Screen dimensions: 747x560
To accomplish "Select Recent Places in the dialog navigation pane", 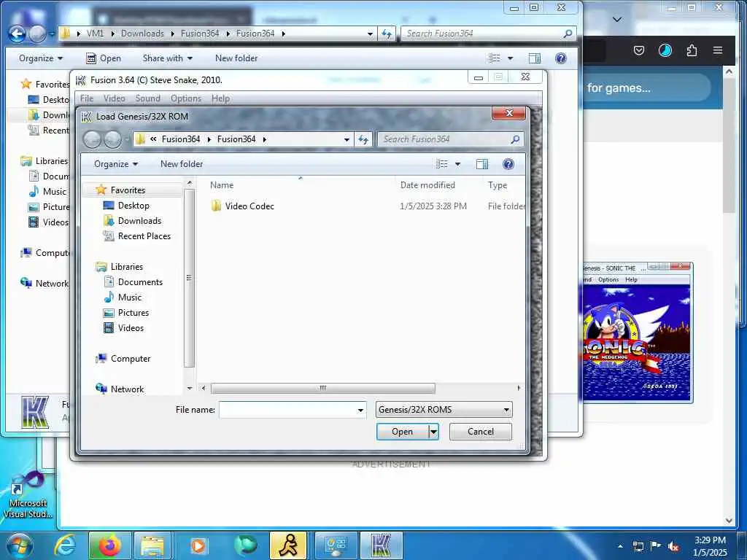I will point(144,236).
